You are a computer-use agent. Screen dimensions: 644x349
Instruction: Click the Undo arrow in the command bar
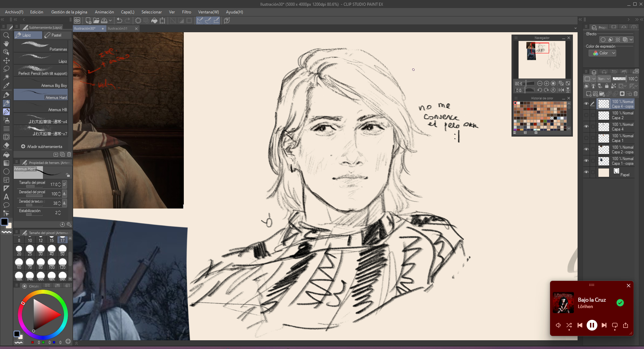pyautogui.click(x=119, y=20)
